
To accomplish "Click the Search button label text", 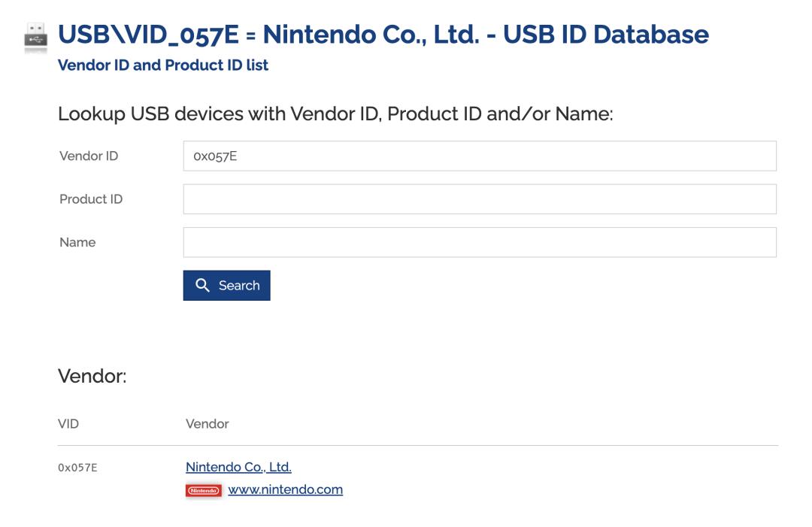I will click(239, 285).
